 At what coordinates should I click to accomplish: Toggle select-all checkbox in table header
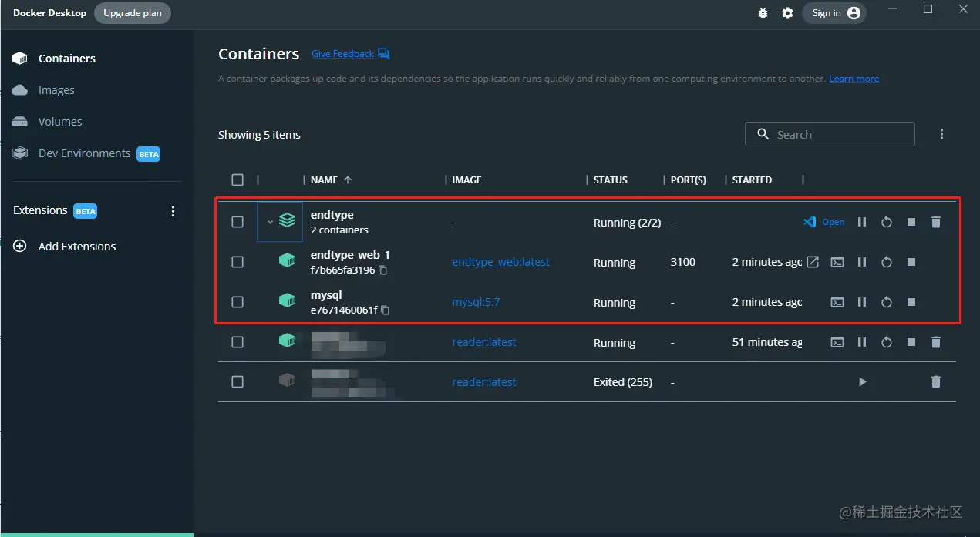(x=237, y=180)
